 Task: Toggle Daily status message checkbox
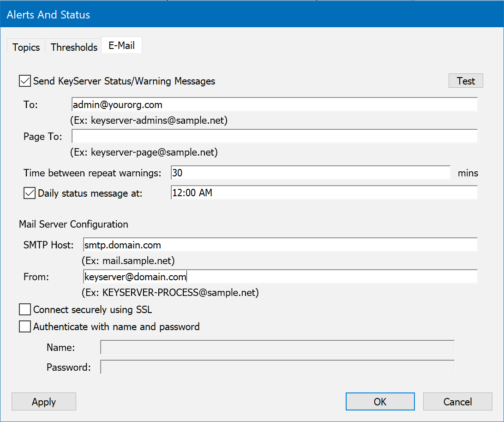pos(30,193)
